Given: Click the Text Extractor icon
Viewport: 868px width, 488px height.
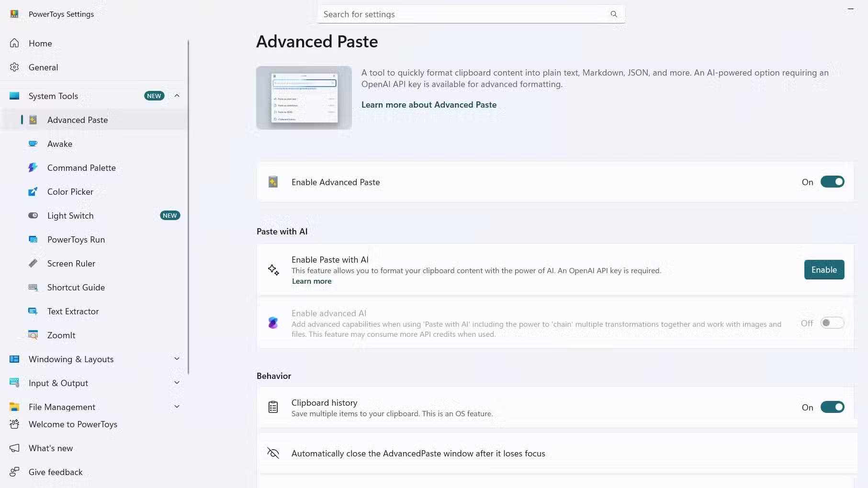Looking at the screenshot, I should pyautogui.click(x=33, y=311).
